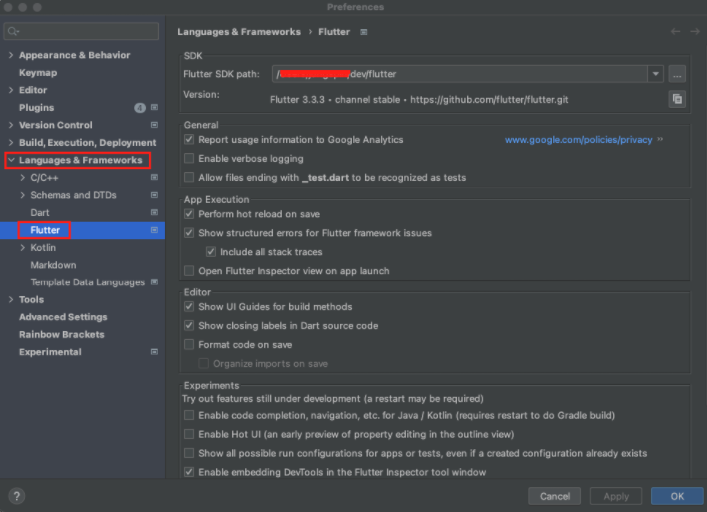707x512 pixels.
Task: Open Advanced Settings page
Action: pyautogui.click(x=63, y=317)
